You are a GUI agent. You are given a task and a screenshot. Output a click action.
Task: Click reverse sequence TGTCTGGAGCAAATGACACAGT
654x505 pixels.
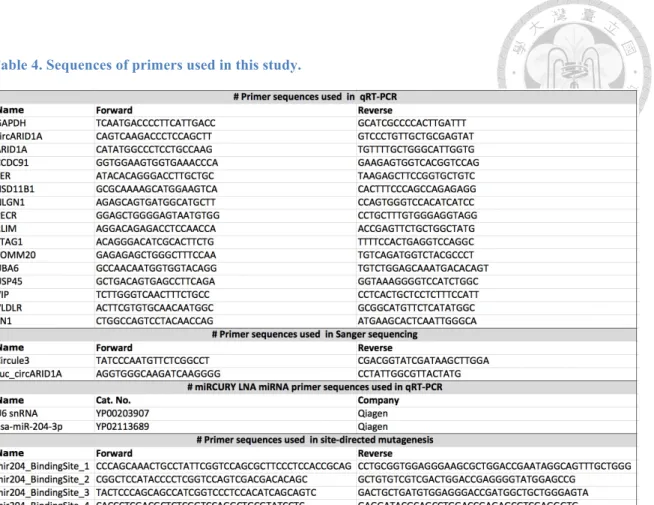[423, 268]
